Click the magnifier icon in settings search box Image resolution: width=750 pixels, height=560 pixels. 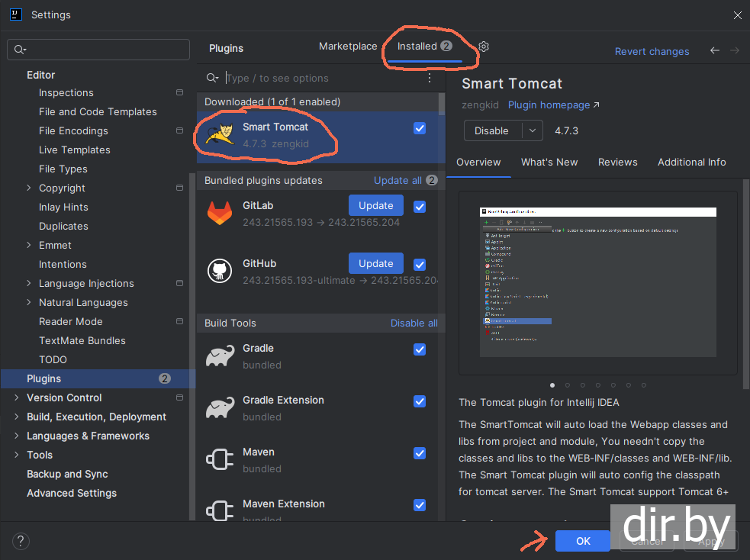click(x=20, y=50)
